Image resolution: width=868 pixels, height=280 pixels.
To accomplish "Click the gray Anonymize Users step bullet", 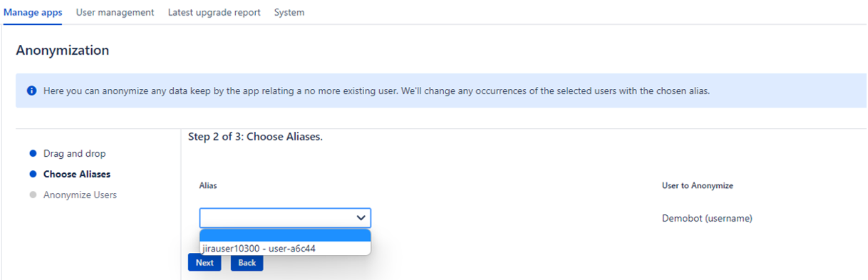I will pyautogui.click(x=33, y=195).
